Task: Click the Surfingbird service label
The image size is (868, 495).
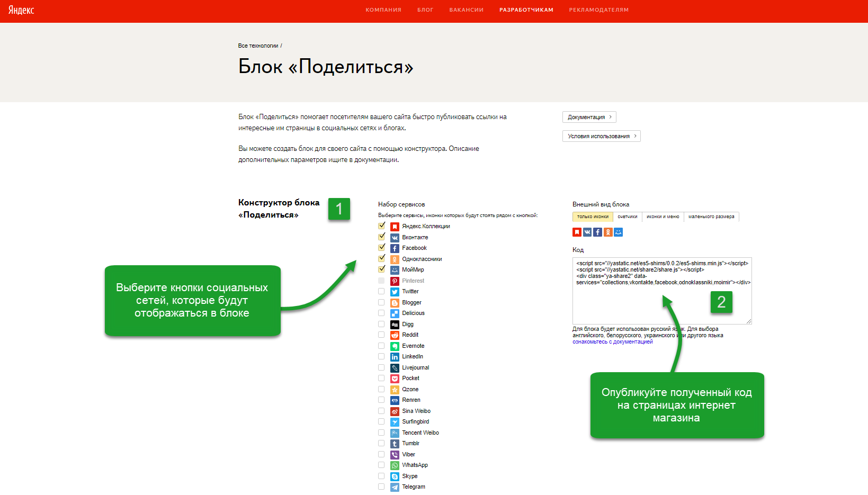Action: [416, 422]
